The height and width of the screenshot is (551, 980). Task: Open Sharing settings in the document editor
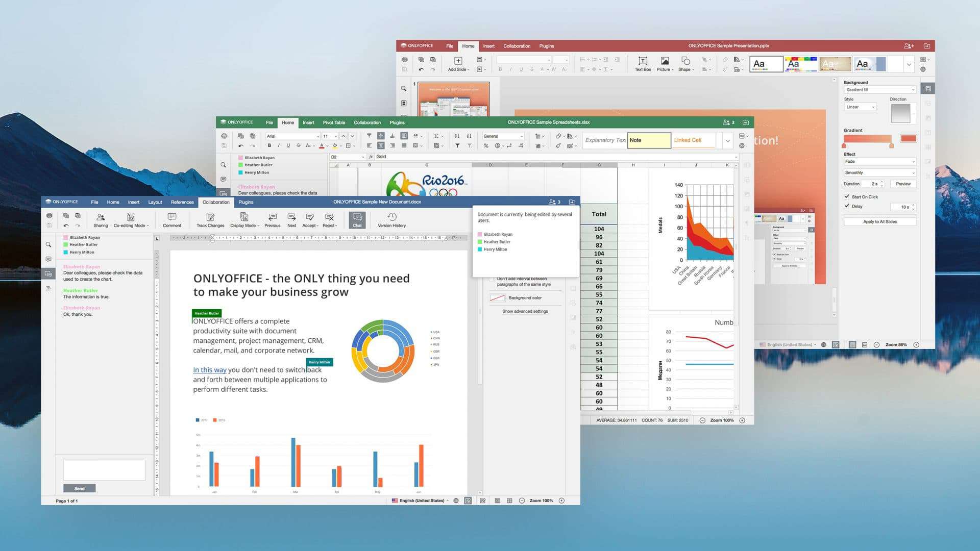pyautogui.click(x=101, y=220)
